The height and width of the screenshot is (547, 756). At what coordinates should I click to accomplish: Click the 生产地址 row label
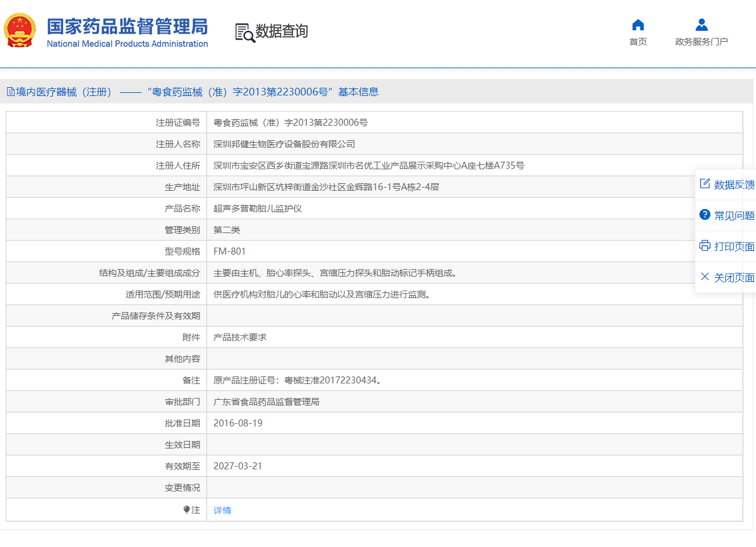pos(183,187)
